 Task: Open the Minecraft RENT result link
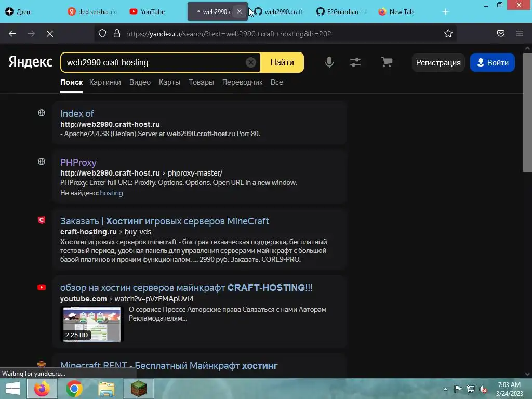(x=169, y=366)
